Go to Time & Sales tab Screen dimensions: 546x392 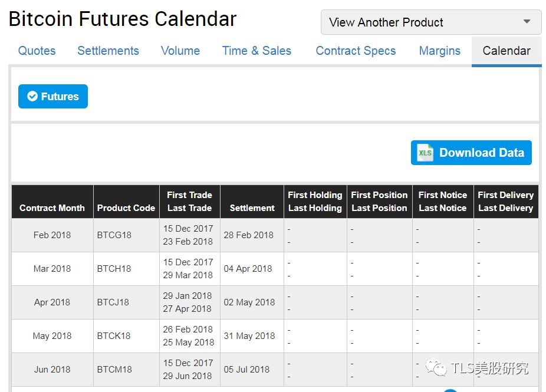[x=256, y=51]
